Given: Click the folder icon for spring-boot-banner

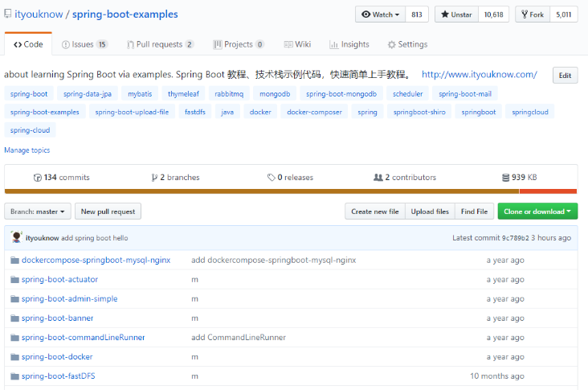Looking at the screenshot, I should point(14,318).
